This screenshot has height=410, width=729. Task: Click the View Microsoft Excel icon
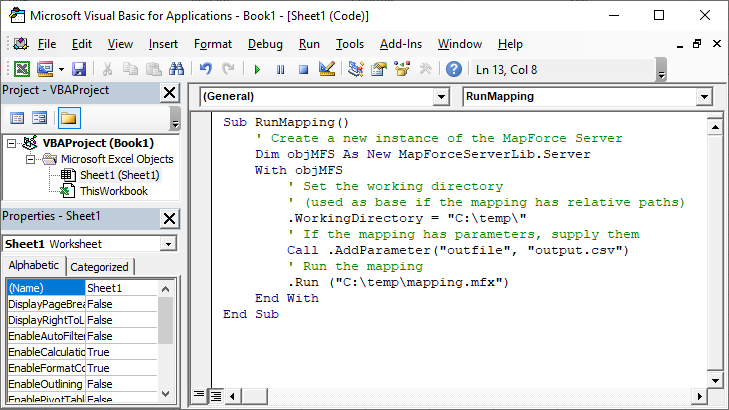(x=21, y=69)
